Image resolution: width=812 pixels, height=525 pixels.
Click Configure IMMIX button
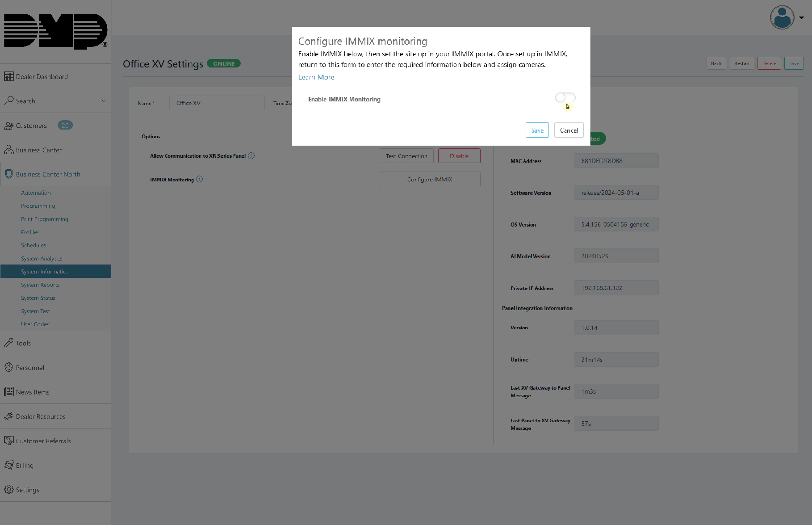point(430,179)
